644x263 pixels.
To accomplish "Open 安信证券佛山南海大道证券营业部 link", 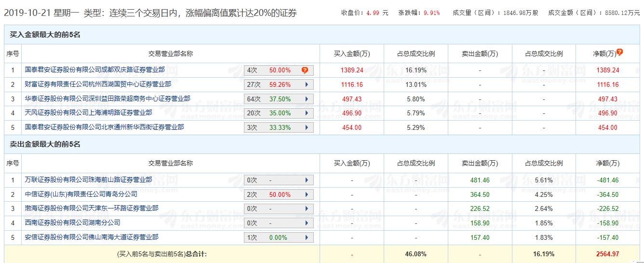I will click(x=92, y=237).
